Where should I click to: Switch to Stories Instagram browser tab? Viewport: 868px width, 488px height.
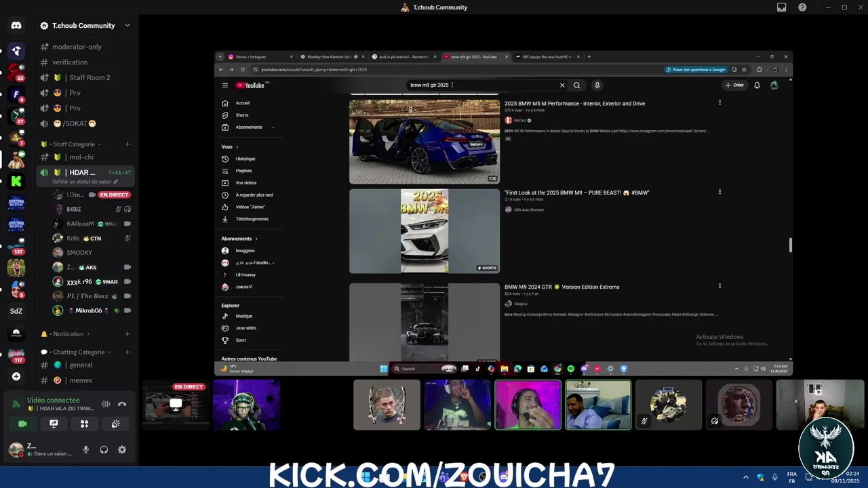coord(261,57)
